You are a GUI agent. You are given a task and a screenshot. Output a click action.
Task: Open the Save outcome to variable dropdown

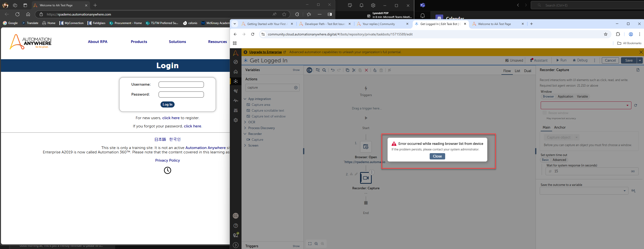coord(584,191)
